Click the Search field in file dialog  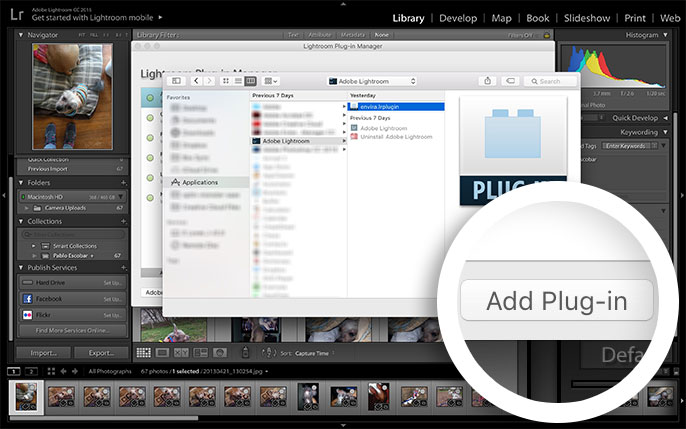pos(551,81)
